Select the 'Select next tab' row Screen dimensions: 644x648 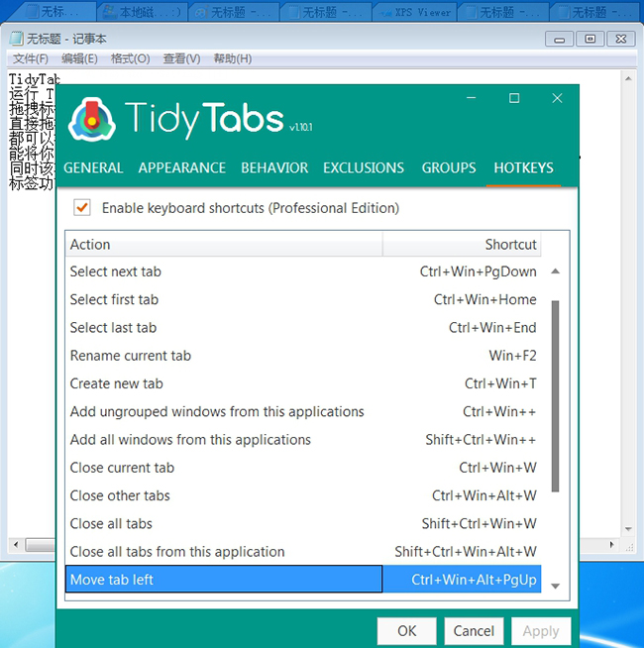(x=303, y=271)
